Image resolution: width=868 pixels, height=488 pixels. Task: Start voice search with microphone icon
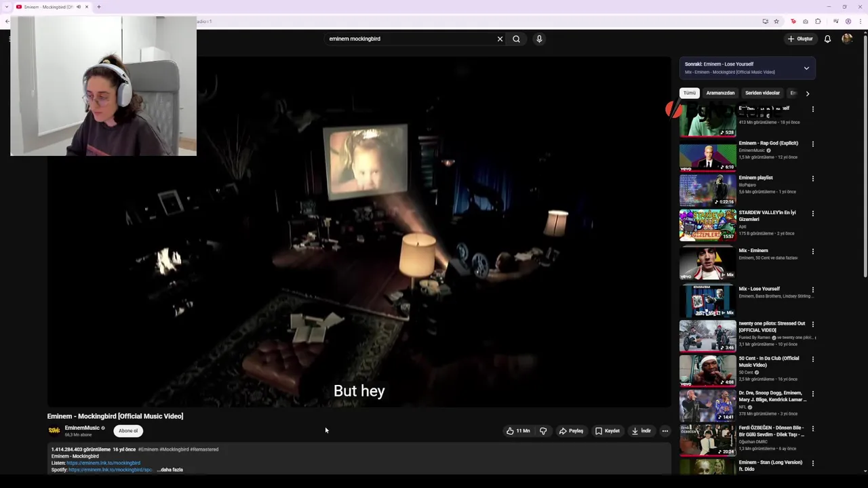click(x=539, y=39)
